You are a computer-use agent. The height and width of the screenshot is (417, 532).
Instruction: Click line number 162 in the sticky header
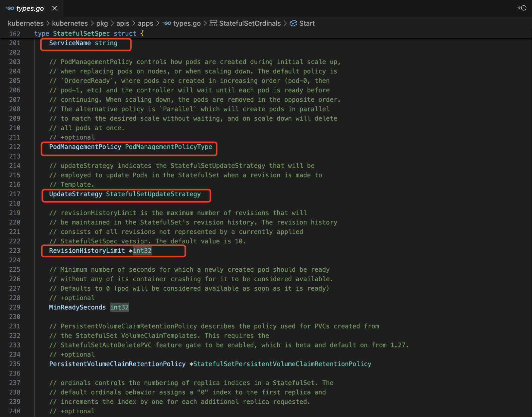point(15,34)
